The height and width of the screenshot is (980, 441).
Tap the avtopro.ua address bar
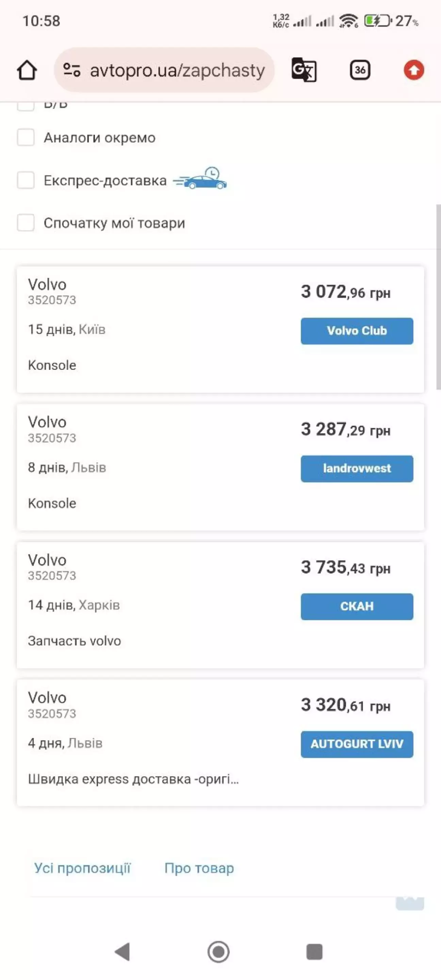[x=177, y=70]
